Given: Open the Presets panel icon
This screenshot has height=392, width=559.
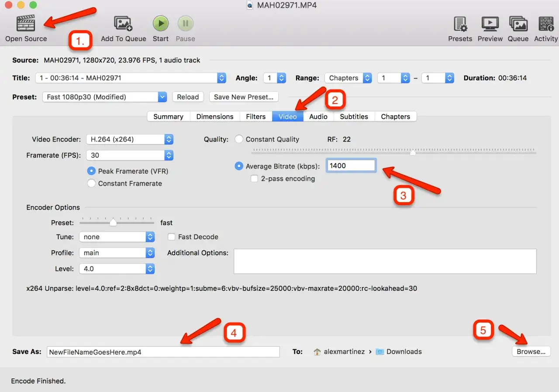Looking at the screenshot, I should click(x=460, y=24).
